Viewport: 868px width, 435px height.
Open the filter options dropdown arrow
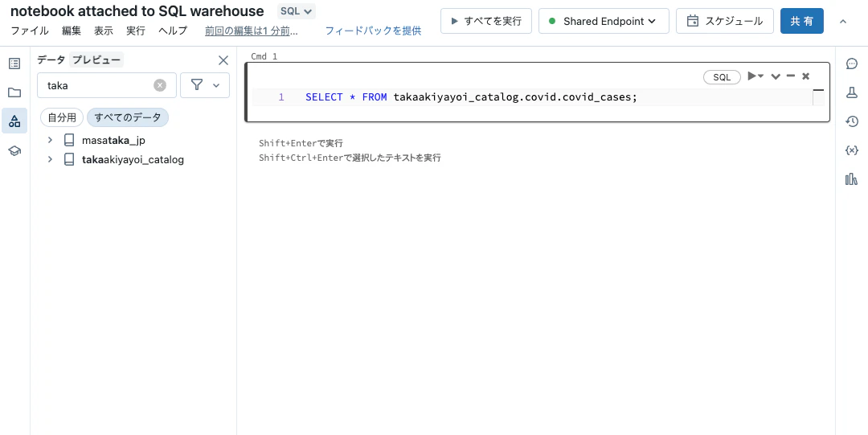click(216, 85)
